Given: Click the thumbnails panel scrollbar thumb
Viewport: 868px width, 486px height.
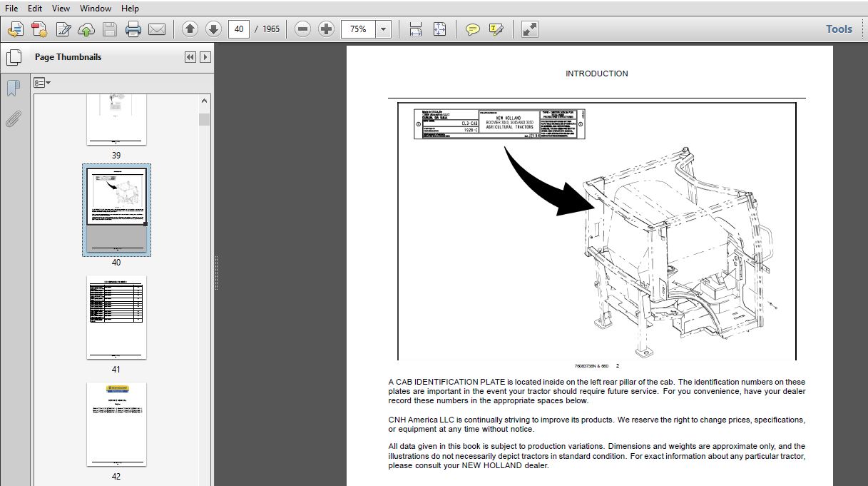Looking at the screenshot, I should tap(205, 119).
